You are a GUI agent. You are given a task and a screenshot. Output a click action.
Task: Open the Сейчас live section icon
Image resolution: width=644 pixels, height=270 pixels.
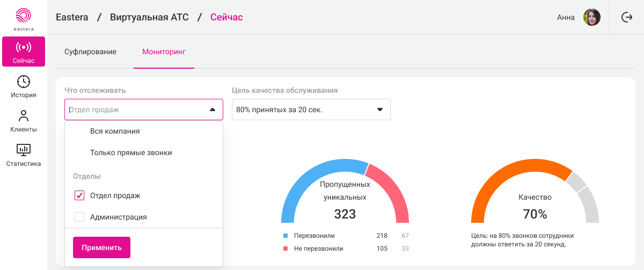pyautogui.click(x=24, y=47)
